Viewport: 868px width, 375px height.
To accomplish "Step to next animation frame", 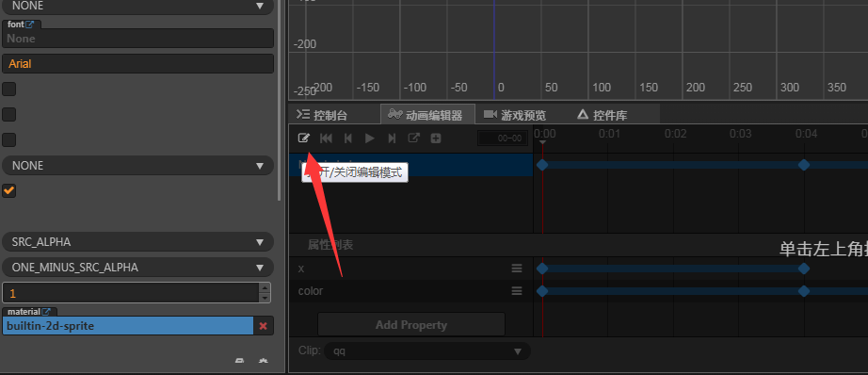I will (x=392, y=139).
